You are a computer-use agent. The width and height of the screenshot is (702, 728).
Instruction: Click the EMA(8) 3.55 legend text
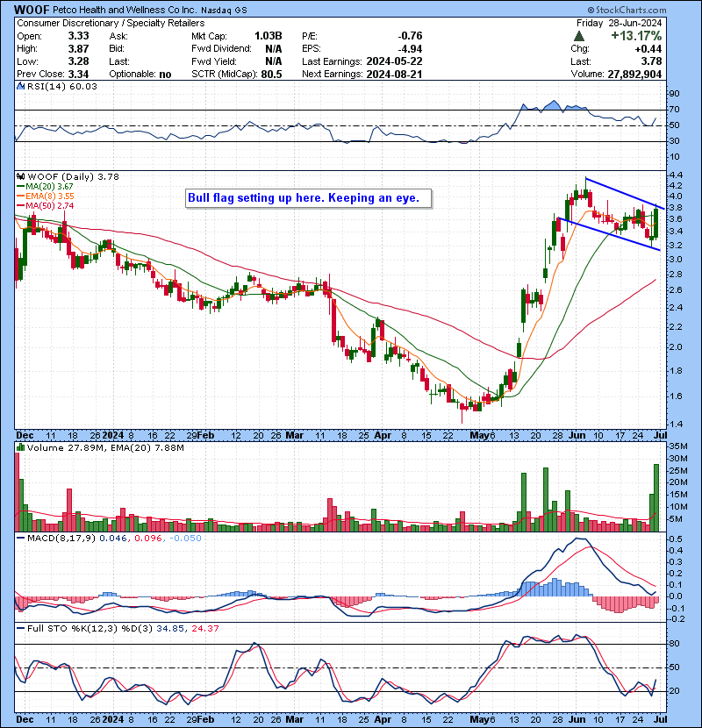(50, 196)
